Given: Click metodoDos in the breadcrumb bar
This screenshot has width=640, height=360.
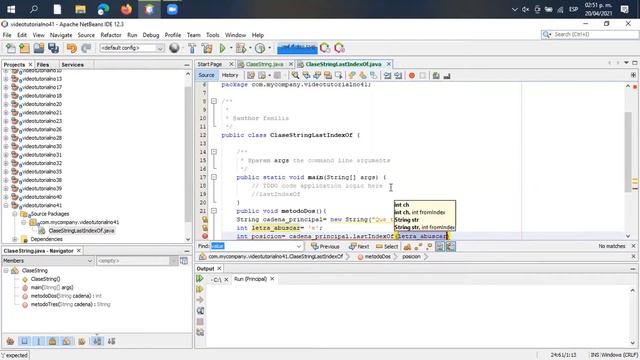Looking at the screenshot, I should [378, 257].
